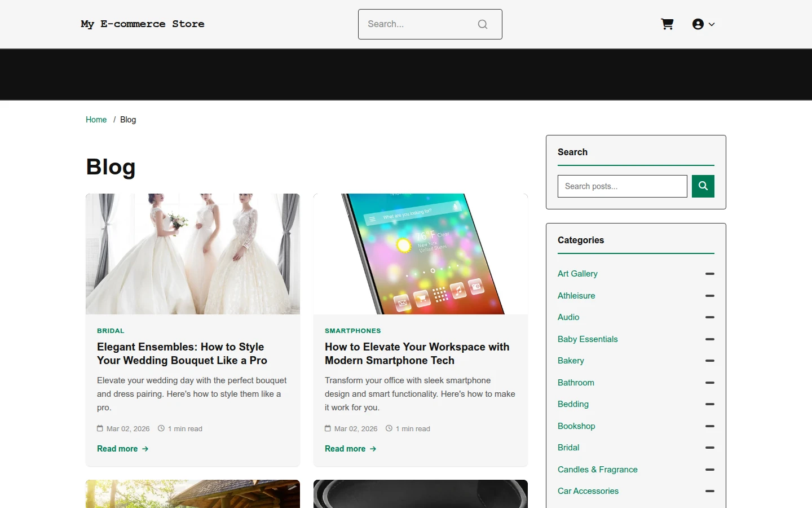Toggle the Bakery category minus icon
812x508 pixels.
click(x=710, y=361)
